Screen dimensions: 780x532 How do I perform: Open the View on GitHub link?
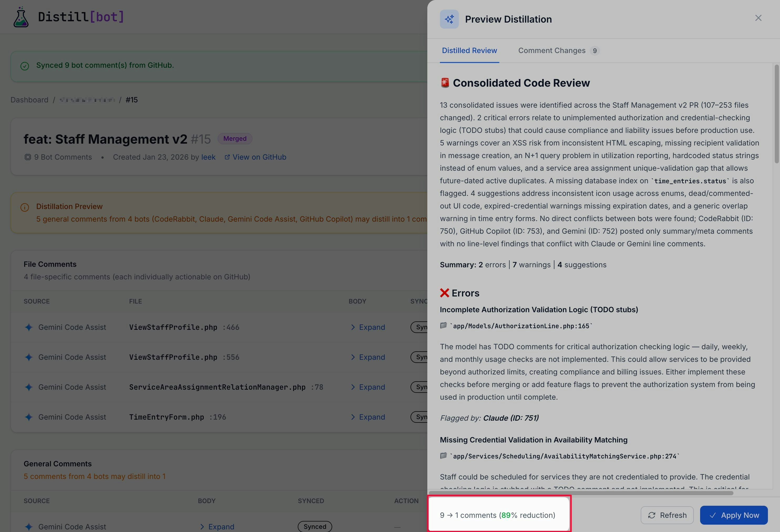point(259,157)
